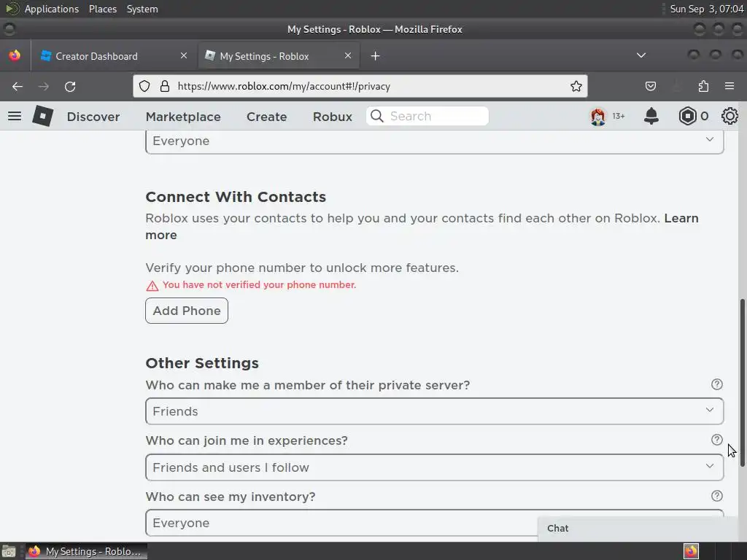Switch to the Creator Dashboard tab
747x560 pixels.
(x=113, y=56)
